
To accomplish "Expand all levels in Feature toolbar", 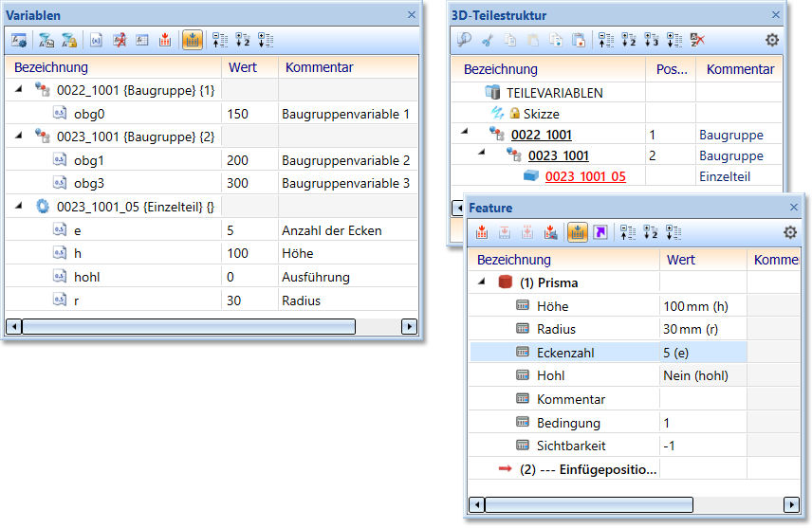I will pos(674,232).
